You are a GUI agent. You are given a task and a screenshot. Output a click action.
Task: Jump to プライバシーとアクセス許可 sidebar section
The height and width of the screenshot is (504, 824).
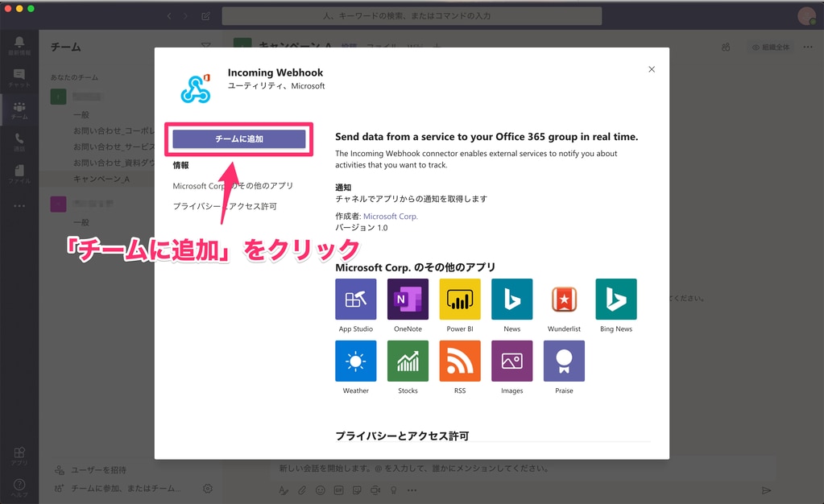tap(225, 206)
